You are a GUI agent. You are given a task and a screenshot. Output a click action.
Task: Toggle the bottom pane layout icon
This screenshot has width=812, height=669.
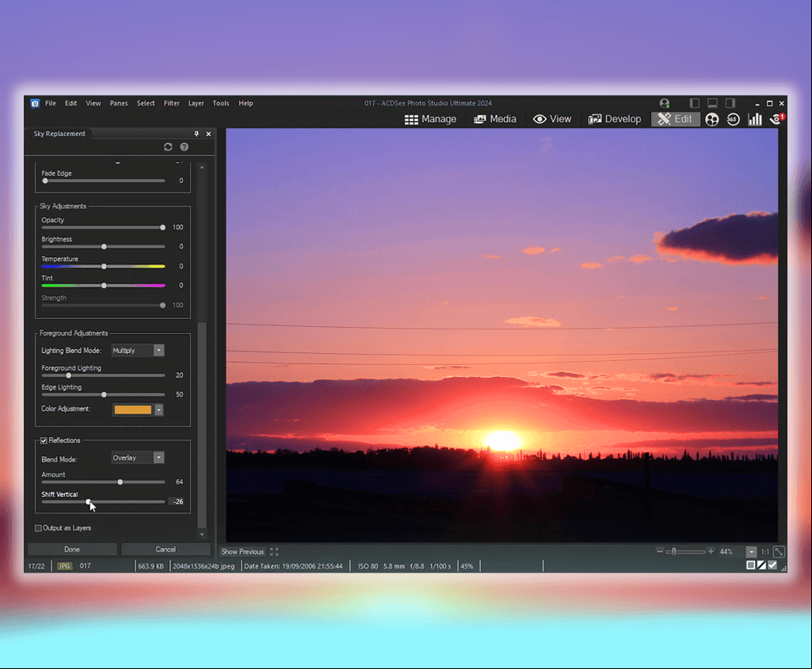point(712,103)
